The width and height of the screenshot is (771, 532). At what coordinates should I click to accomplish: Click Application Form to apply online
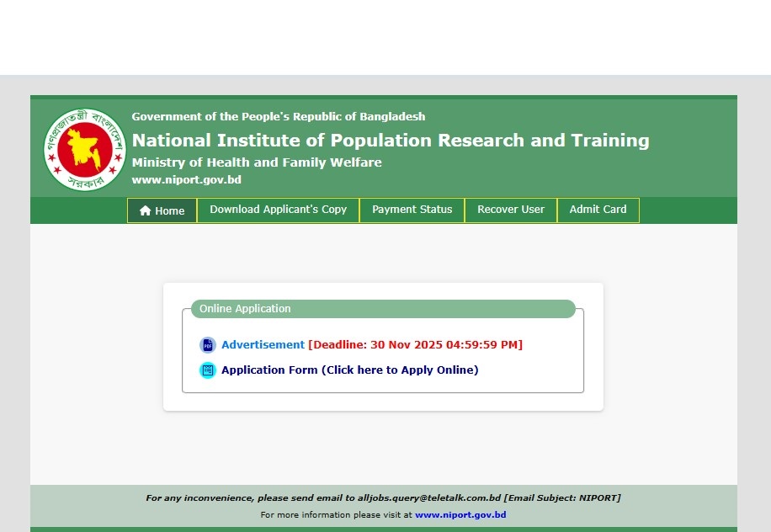coord(349,370)
